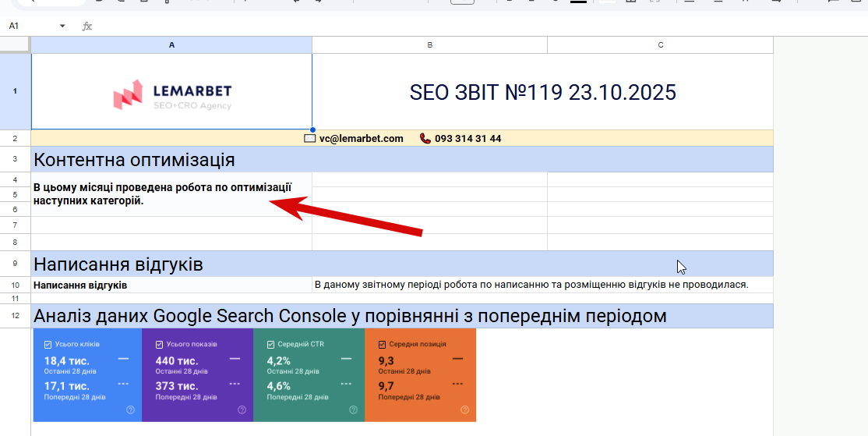Click the envelope icon beside the email
The width and height of the screenshot is (868, 436).
point(310,139)
